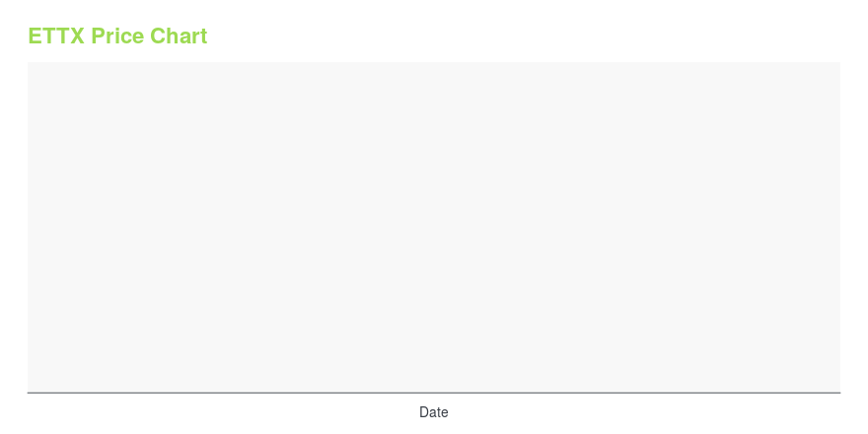Click the right end of the x-axis line

point(839,393)
